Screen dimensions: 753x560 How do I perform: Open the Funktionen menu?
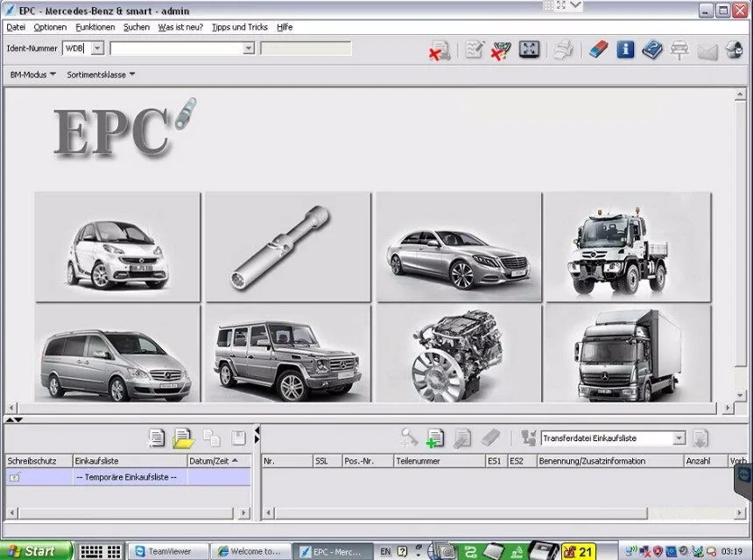pos(95,27)
